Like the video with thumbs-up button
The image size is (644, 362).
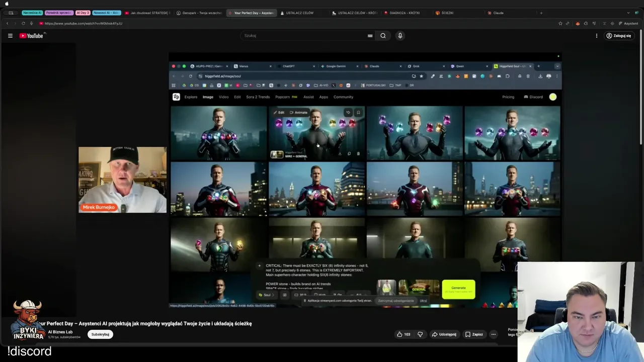click(x=404, y=334)
